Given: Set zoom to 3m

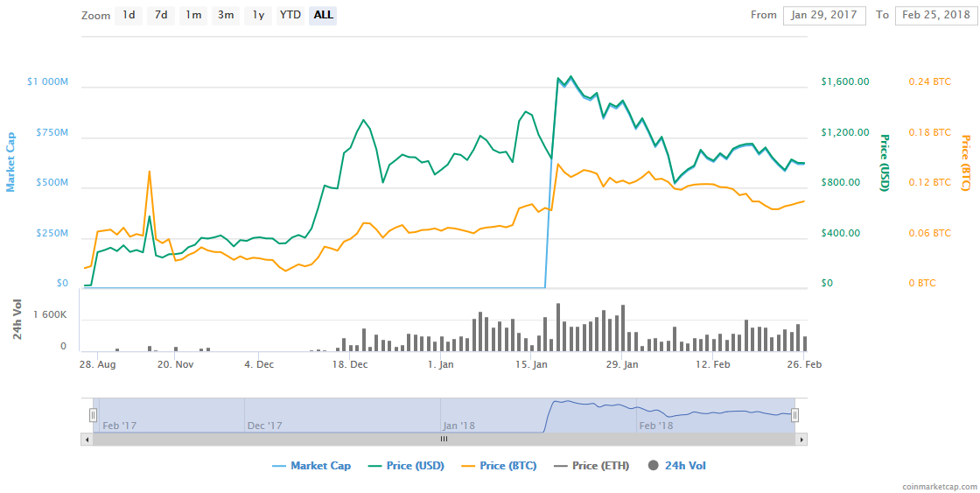Looking at the screenshot, I should pyautogui.click(x=226, y=15).
